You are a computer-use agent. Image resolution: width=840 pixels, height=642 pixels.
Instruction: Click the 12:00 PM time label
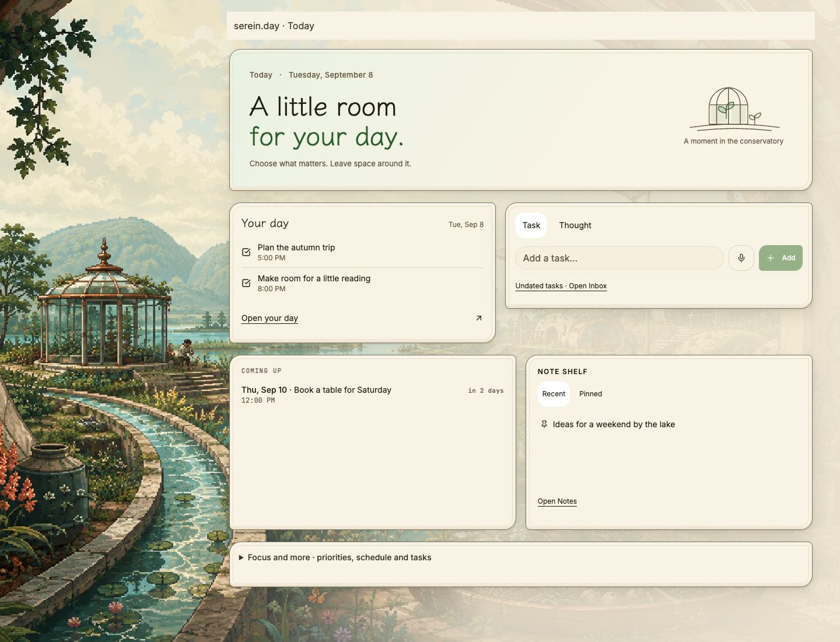pyautogui.click(x=258, y=400)
